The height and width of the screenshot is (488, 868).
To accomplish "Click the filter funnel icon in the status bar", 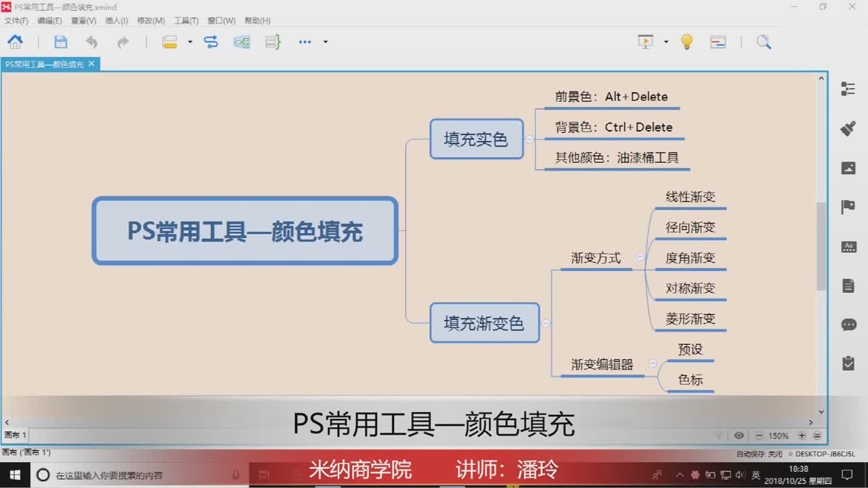I will pyautogui.click(x=719, y=436).
